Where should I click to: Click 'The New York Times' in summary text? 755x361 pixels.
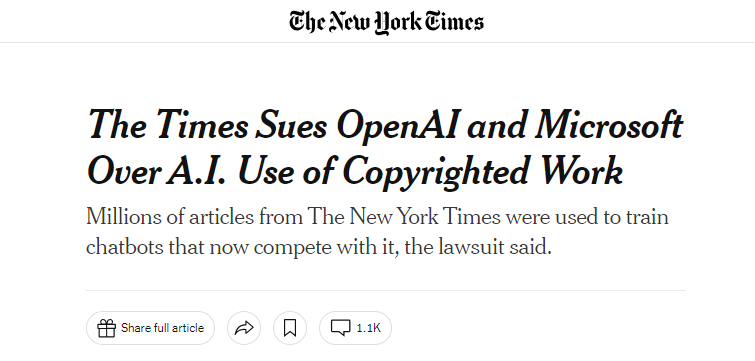[x=403, y=217]
